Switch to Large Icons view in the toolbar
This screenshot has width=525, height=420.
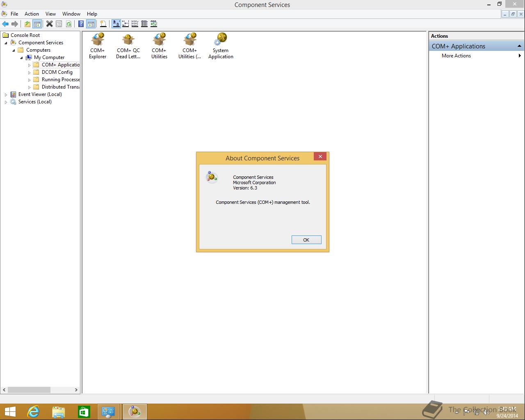click(116, 24)
